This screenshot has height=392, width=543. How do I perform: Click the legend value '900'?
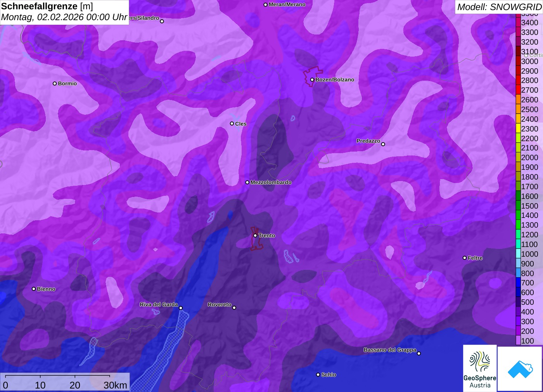tap(527, 264)
